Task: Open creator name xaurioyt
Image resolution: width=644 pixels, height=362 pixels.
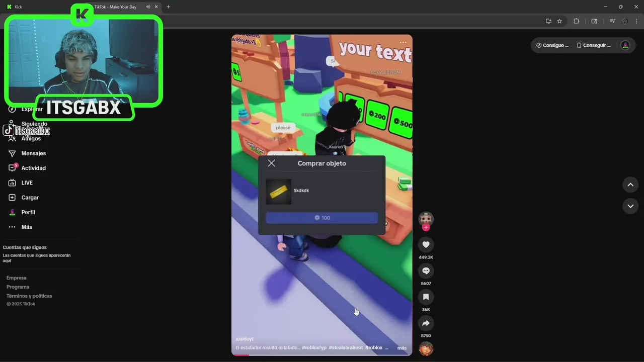Action: point(245,339)
